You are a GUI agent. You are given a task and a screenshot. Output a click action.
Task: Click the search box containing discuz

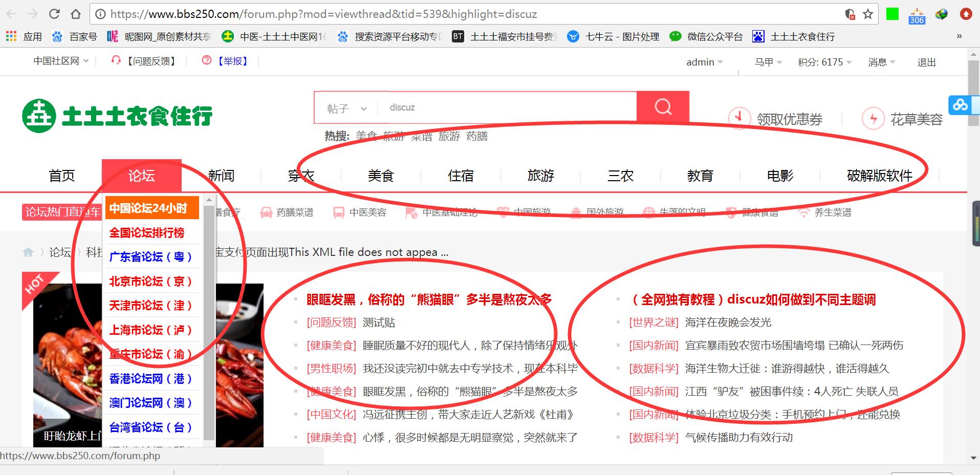point(507,107)
